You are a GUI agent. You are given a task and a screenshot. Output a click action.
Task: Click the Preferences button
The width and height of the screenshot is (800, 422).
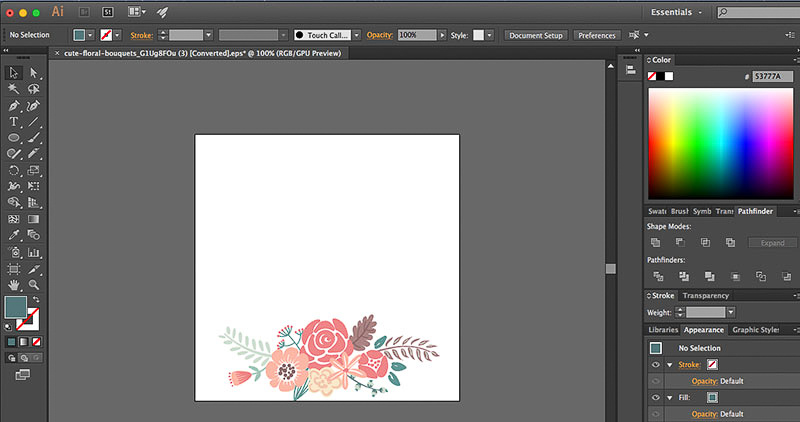click(596, 35)
